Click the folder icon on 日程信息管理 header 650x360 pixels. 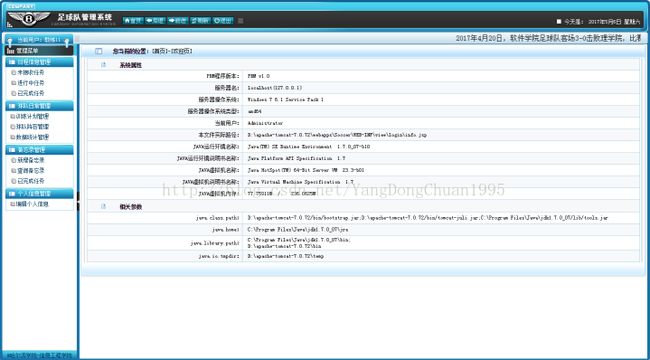pos(12,62)
